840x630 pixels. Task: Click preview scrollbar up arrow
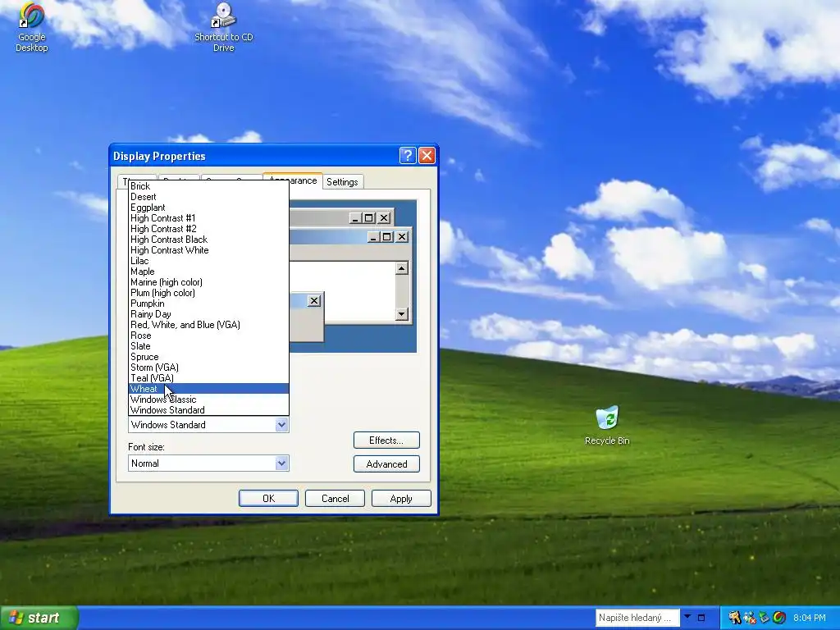[402, 268]
